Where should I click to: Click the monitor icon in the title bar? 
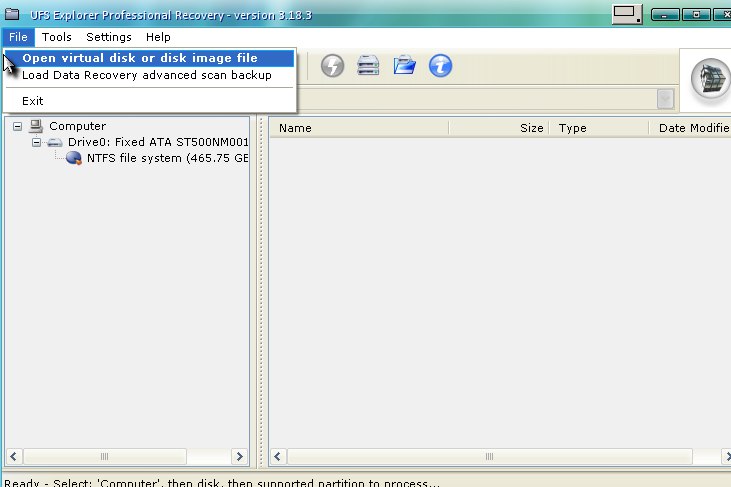pos(627,14)
